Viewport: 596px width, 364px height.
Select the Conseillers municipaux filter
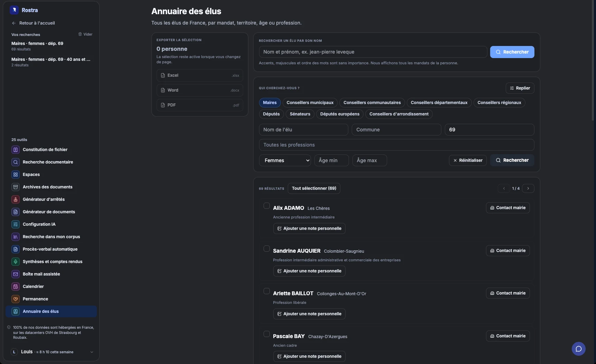click(310, 103)
